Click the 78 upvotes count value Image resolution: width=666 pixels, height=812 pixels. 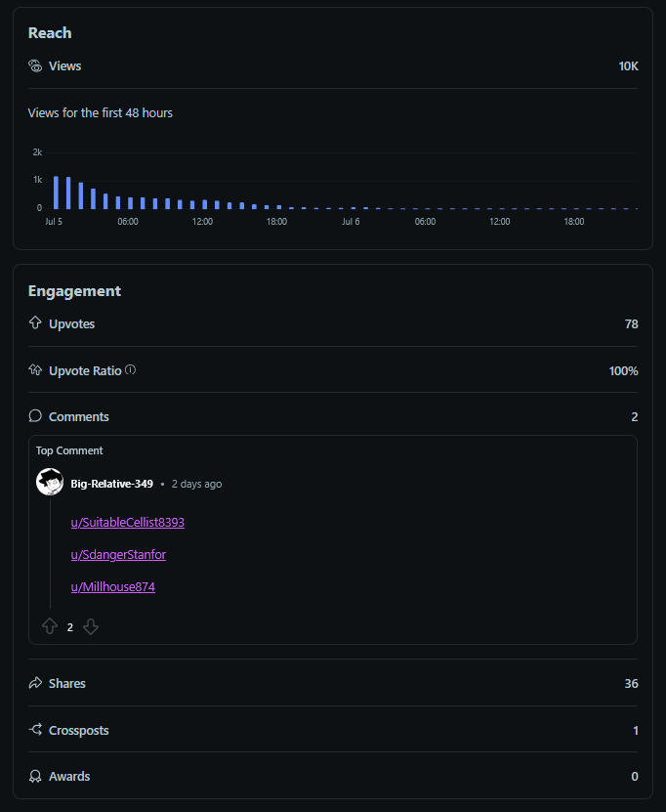[631, 323]
